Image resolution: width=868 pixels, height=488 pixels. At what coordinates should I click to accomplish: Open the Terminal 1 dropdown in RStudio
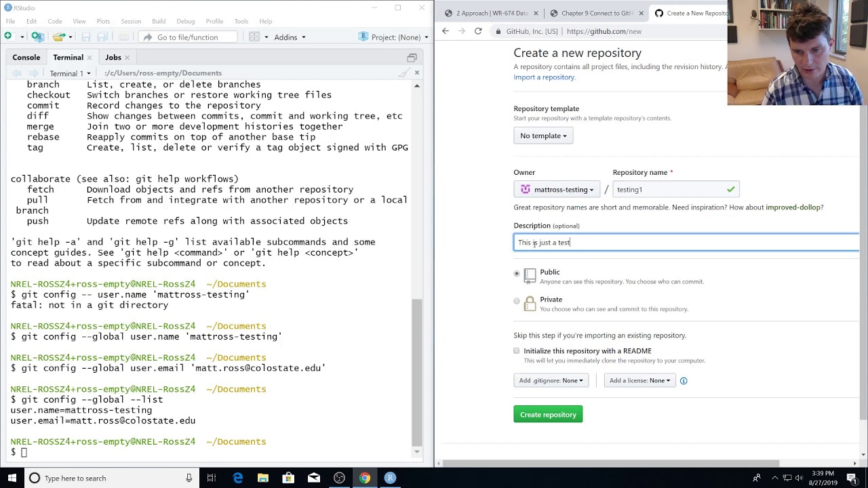click(x=70, y=73)
